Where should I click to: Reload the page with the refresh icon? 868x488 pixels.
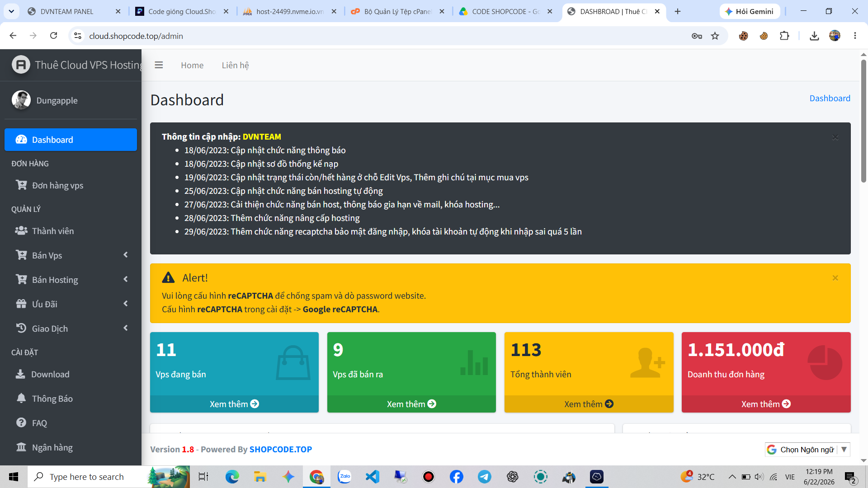[x=53, y=36]
